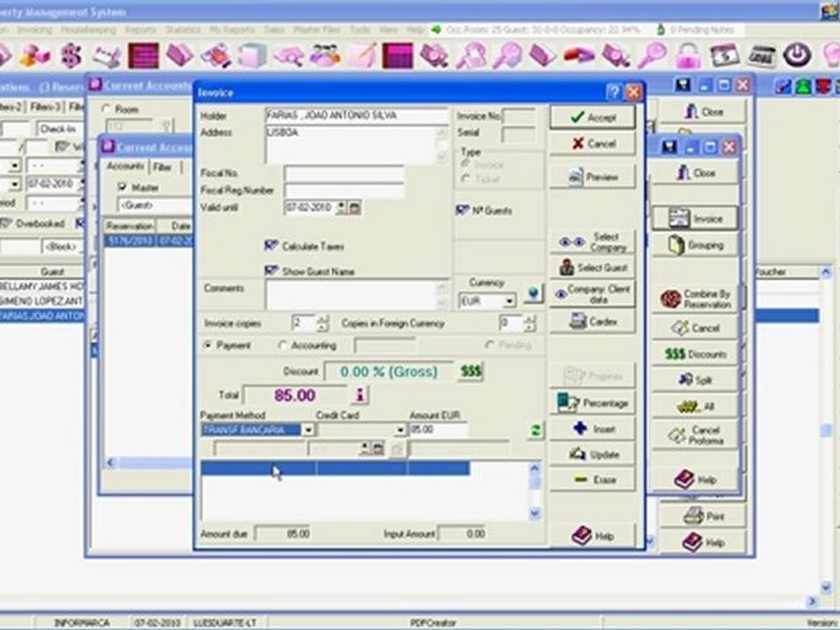Click the Invoice copies spinner arrows

pos(323,323)
